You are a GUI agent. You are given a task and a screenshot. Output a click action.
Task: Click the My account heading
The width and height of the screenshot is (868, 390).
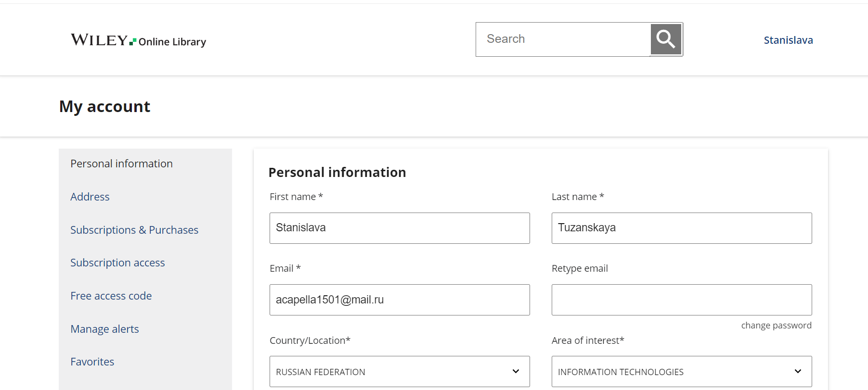click(x=104, y=106)
